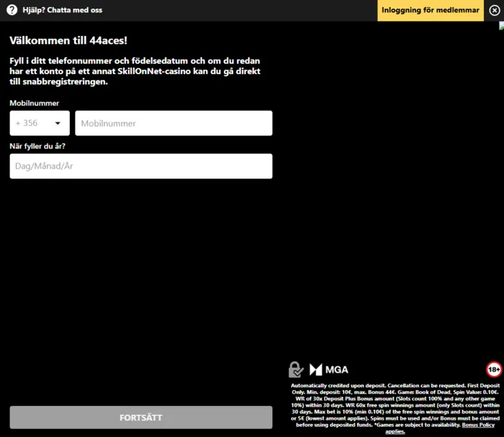Click the MGA text beside the logo
This screenshot has height=437, width=504.
point(336,370)
